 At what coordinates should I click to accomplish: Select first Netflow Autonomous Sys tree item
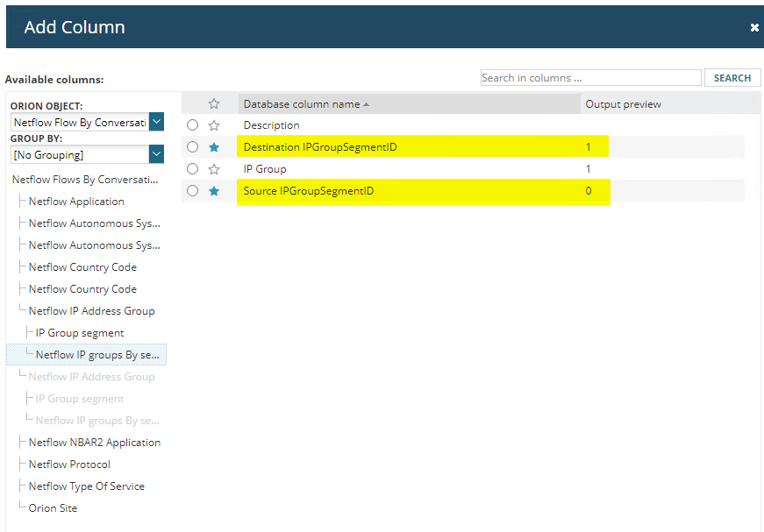pos(95,223)
